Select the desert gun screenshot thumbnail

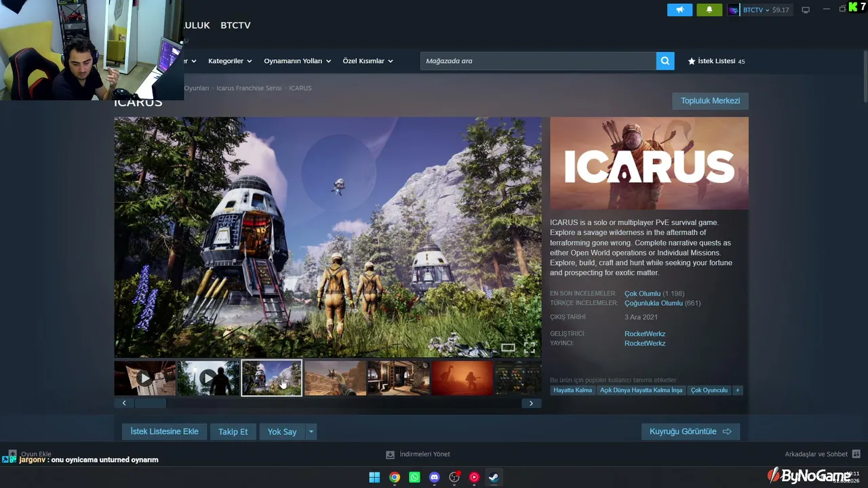pos(335,378)
